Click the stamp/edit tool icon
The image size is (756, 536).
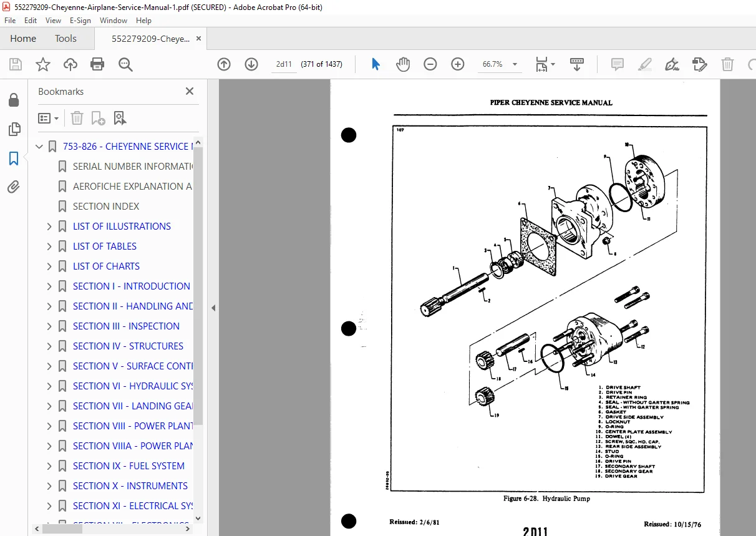coord(699,64)
